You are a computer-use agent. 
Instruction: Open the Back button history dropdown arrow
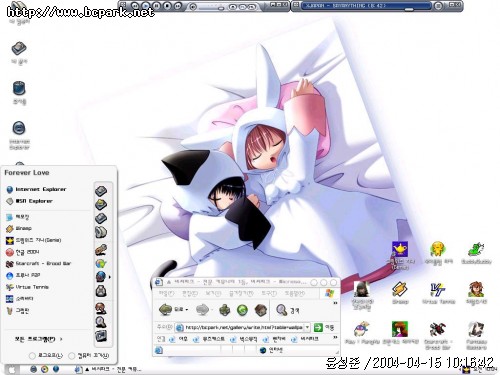coord(187,310)
